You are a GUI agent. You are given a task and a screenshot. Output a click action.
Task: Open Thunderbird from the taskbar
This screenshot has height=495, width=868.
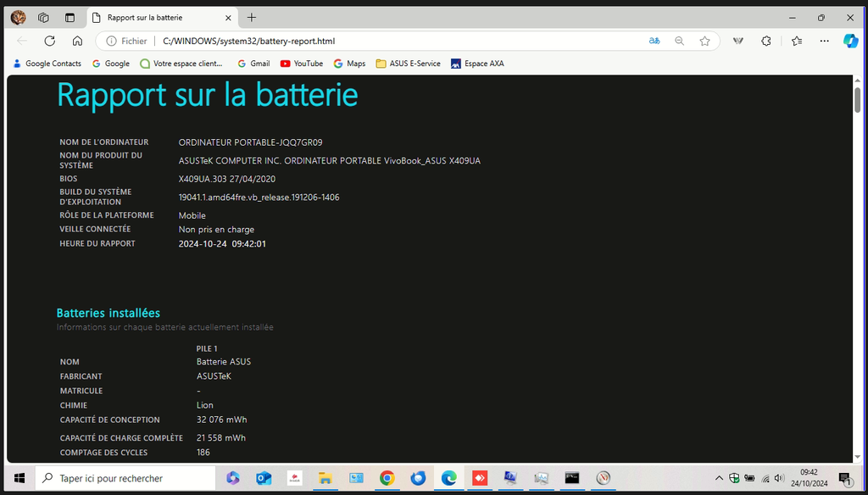(x=418, y=478)
